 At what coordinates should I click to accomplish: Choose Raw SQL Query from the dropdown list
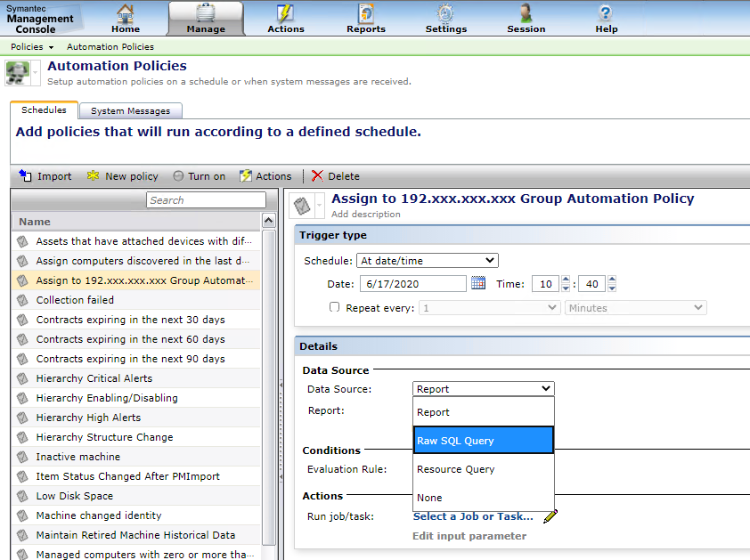[x=483, y=441]
